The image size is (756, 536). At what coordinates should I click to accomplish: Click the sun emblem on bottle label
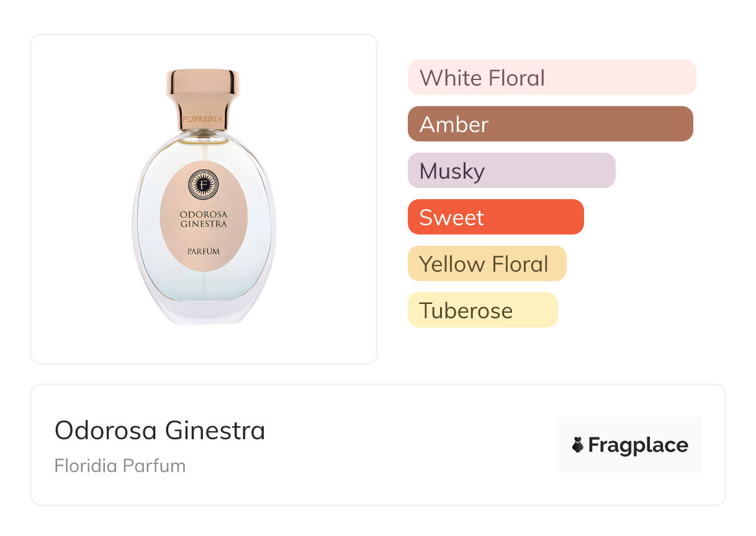pos(204,184)
